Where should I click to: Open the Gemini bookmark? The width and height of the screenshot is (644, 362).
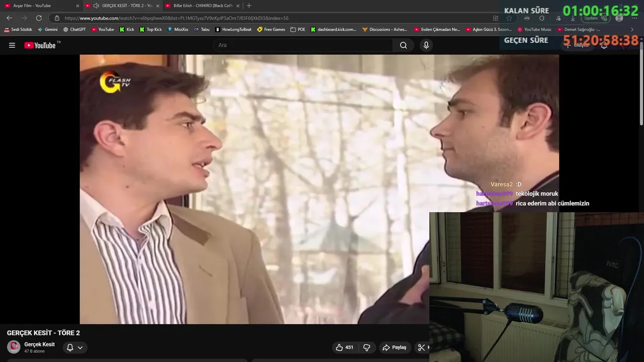48,30
